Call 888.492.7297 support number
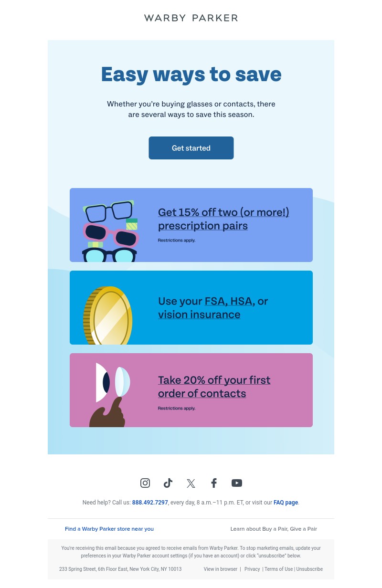 pos(150,503)
